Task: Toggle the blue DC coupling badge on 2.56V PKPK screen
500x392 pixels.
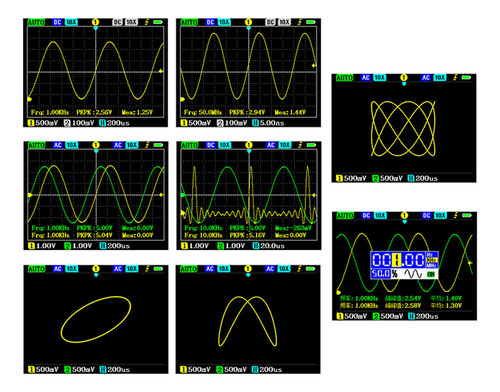Action: coord(57,22)
